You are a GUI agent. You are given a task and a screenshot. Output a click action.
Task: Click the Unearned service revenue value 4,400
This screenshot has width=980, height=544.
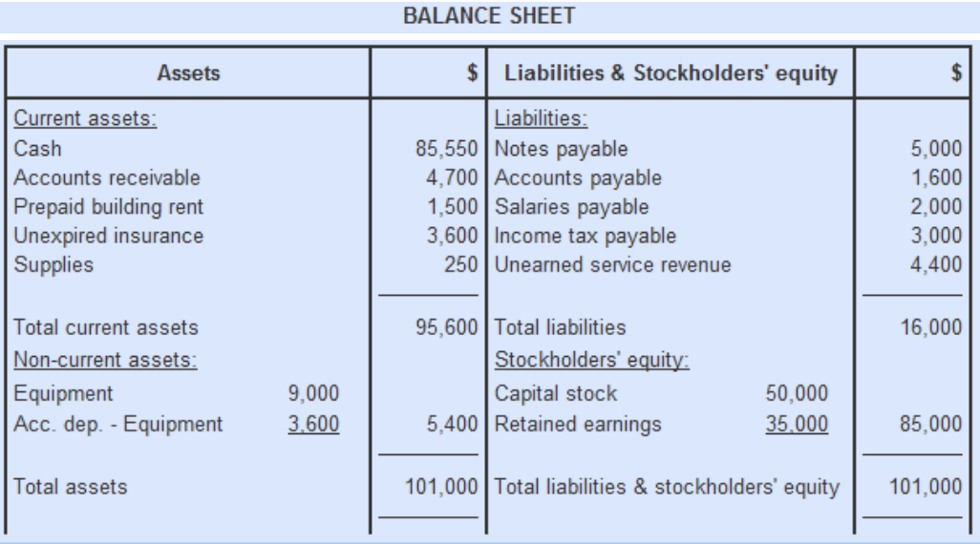point(936,264)
